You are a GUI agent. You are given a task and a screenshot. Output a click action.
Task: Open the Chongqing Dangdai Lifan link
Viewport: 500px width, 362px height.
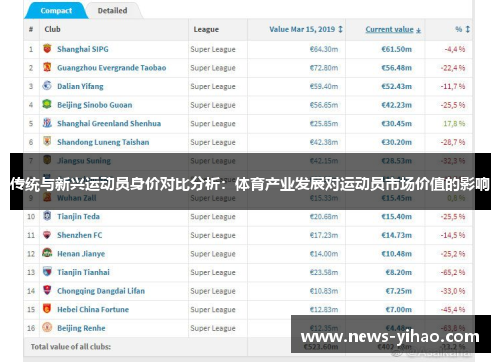point(101,291)
